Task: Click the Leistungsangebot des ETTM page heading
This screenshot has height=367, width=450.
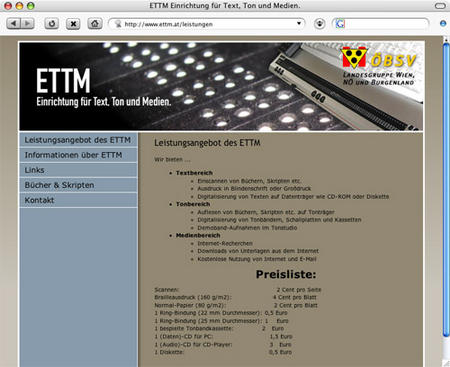Action: point(207,143)
